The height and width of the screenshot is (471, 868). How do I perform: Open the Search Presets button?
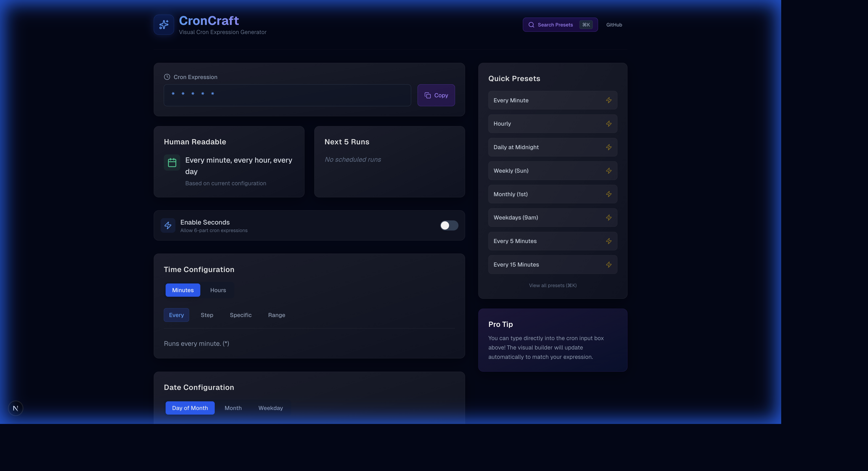click(560, 25)
